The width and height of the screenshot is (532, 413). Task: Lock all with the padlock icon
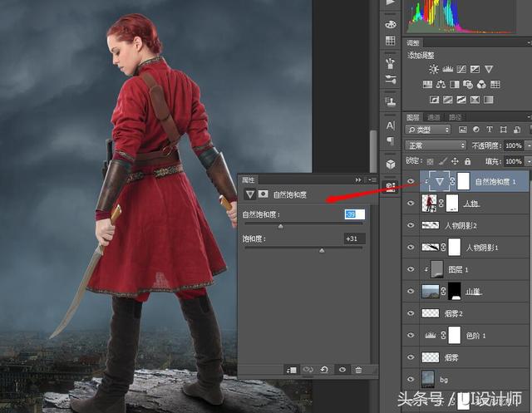coord(467,161)
